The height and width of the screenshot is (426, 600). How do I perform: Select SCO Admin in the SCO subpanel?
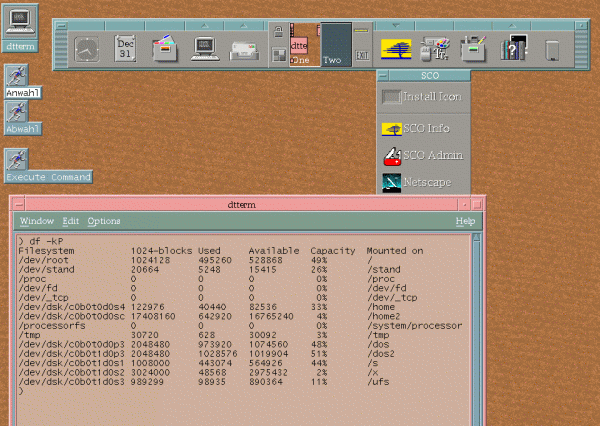pyautogui.click(x=425, y=156)
